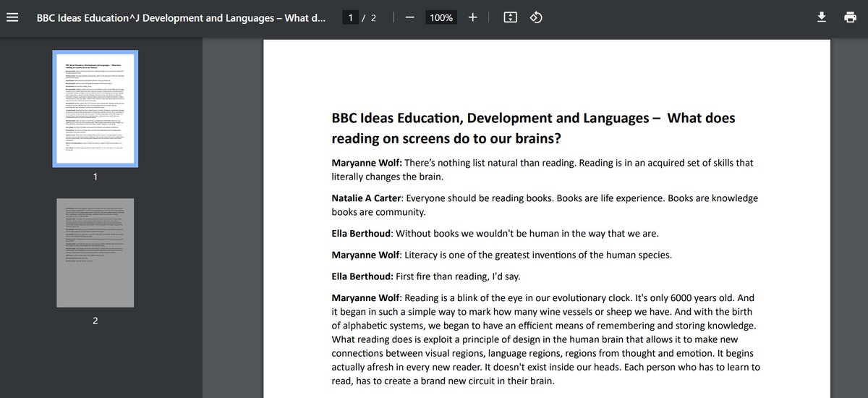Viewport: 868px width, 398px height.
Task: Toggle the sidebar with the hamburger menu icon
Action: click(x=12, y=17)
